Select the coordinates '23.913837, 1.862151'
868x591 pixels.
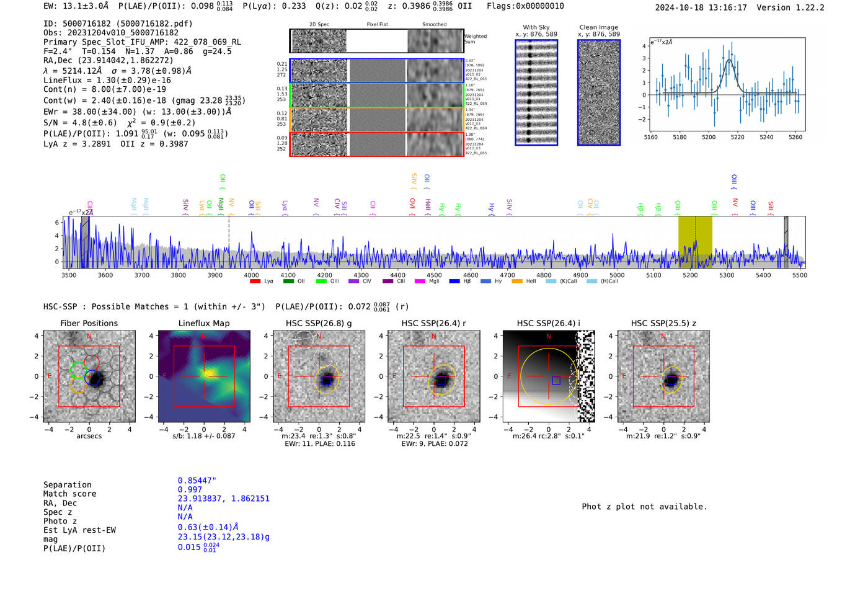tap(224, 499)
